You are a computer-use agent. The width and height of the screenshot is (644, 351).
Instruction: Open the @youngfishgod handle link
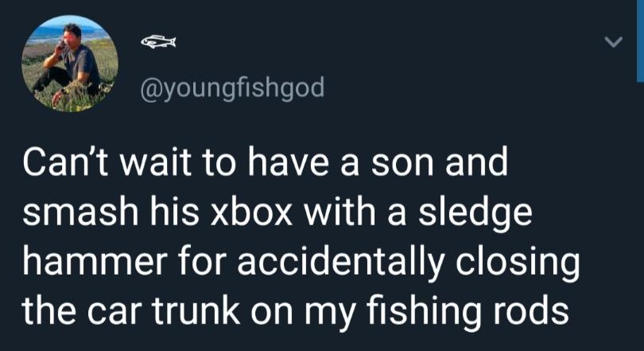(232, 87)
